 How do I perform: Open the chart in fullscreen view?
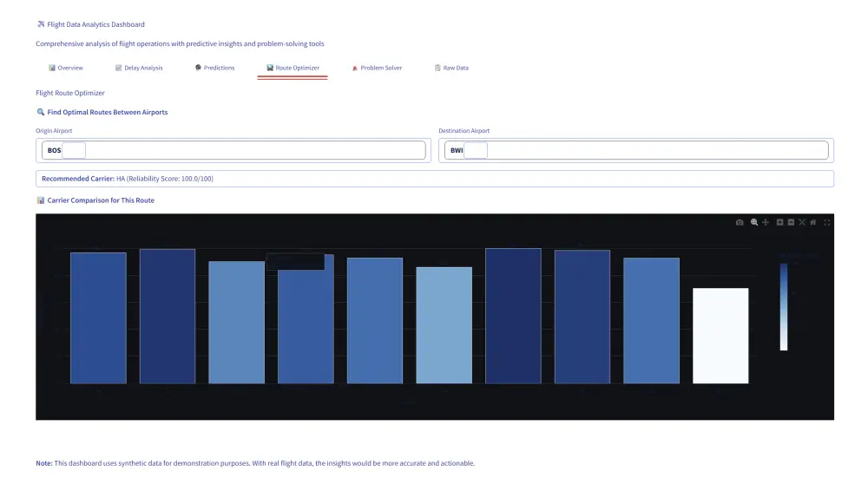pyautogui.click(x=827, y=222)
